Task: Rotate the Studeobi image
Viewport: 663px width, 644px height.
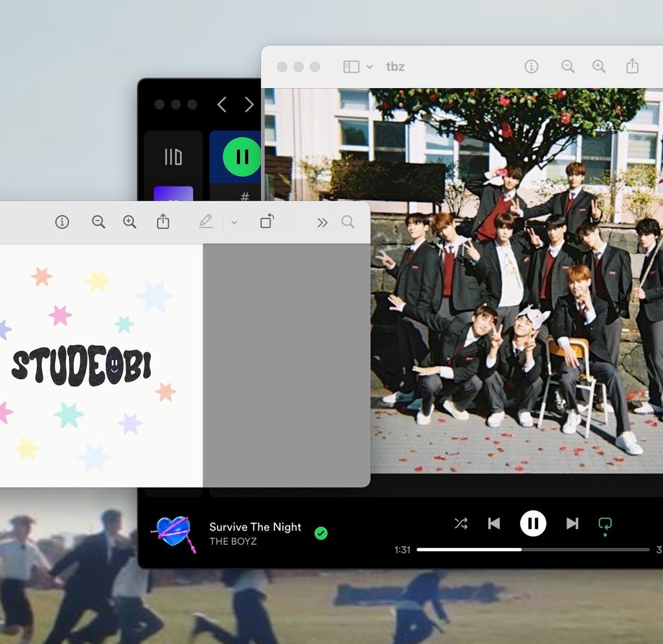Action: (267, 221)
